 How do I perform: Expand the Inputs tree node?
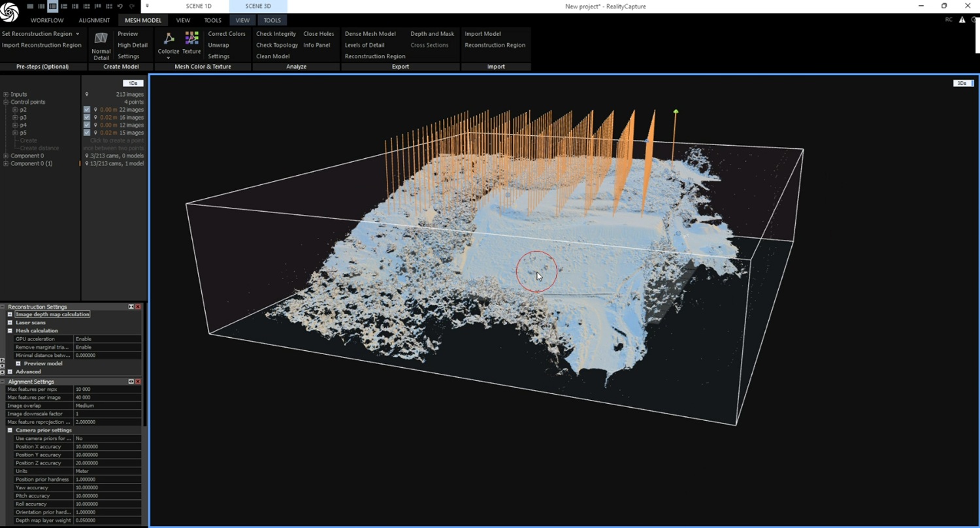coord(6,95)
